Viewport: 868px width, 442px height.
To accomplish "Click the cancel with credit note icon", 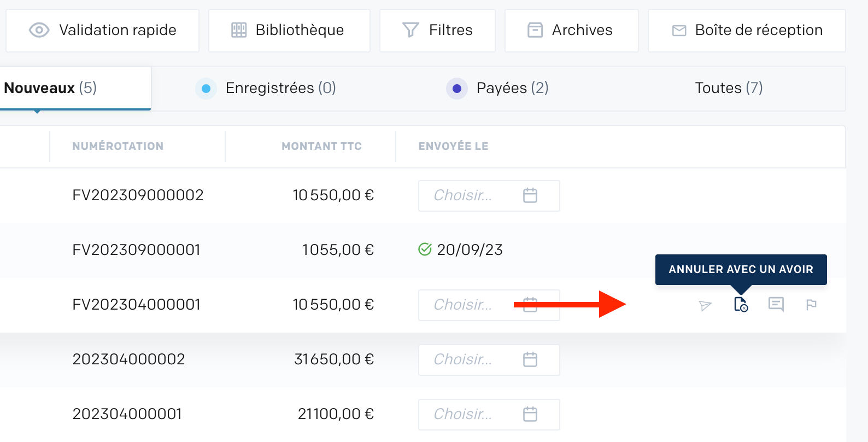I will [741, 305].
